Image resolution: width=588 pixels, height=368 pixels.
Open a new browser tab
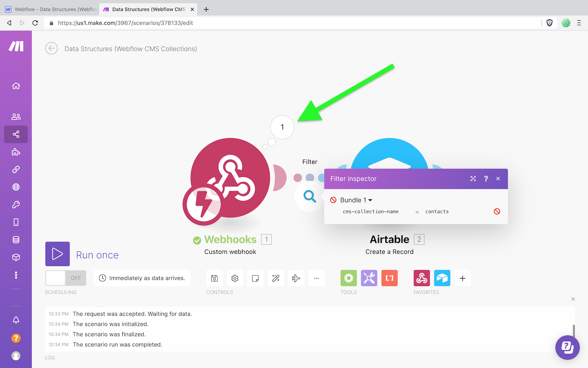pos(206,9)
